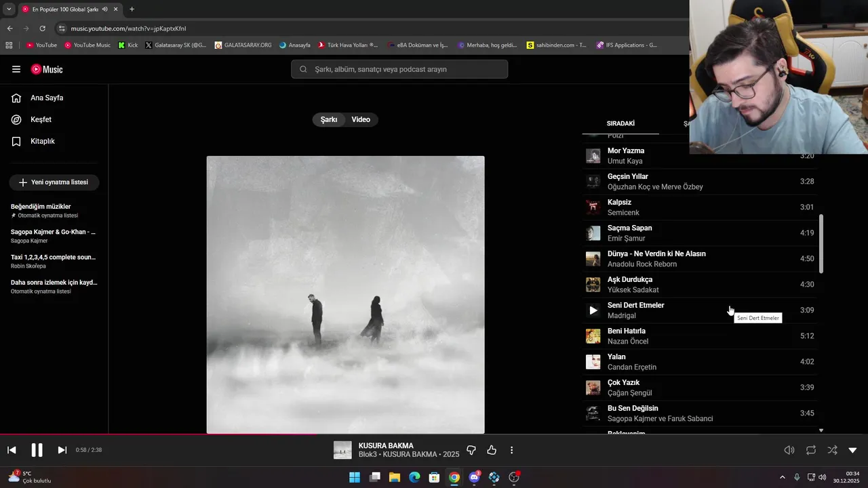The image size is (868, 488).
Task: Like KUSURA BAKMA song
Action: [492, 450]
